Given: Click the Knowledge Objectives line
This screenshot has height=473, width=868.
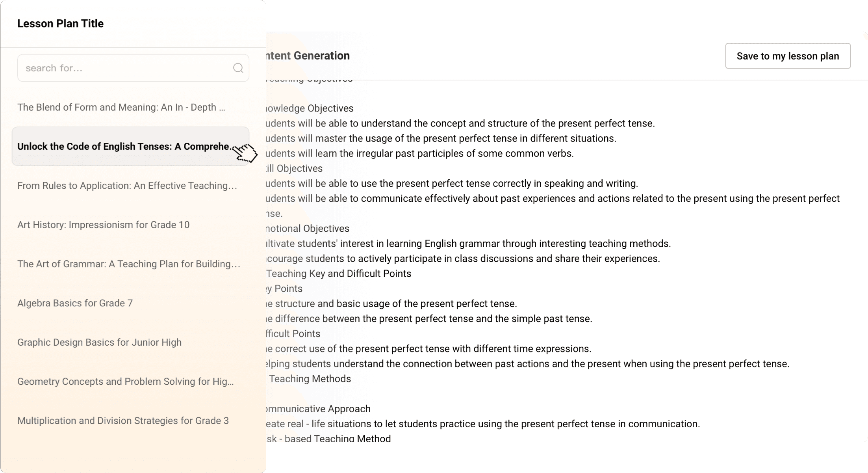Looking at the screenshot, I should (310, 108).
